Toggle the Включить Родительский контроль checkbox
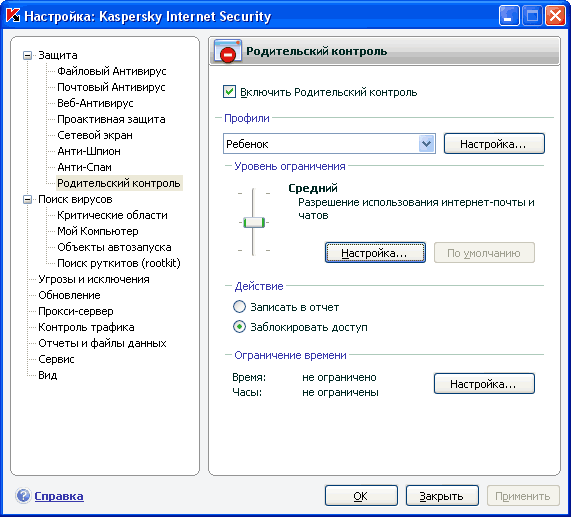Viewport: 571px width, 517px height. point(229,92)
